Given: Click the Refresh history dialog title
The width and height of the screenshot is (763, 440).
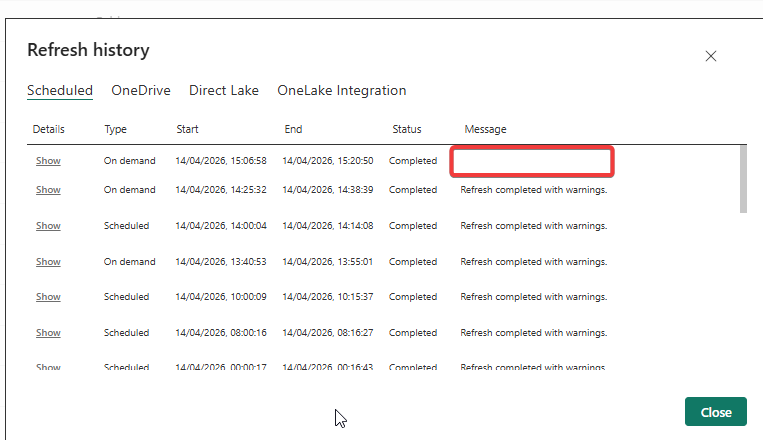Looking at the screenshot, I should pos(88,50).
